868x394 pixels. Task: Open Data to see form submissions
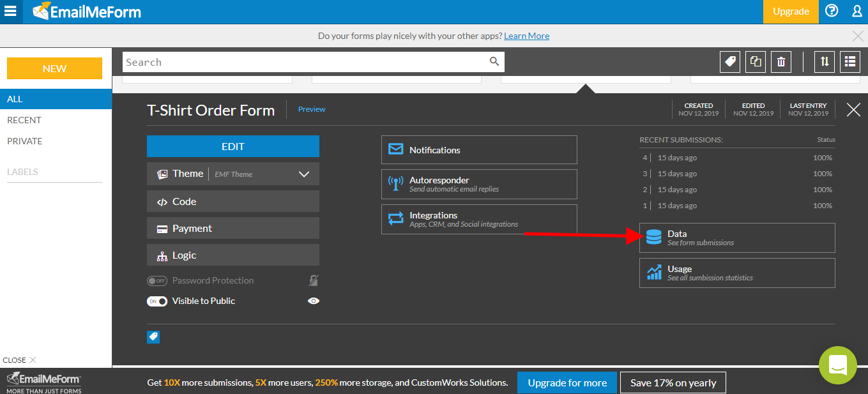click(737, 238)
